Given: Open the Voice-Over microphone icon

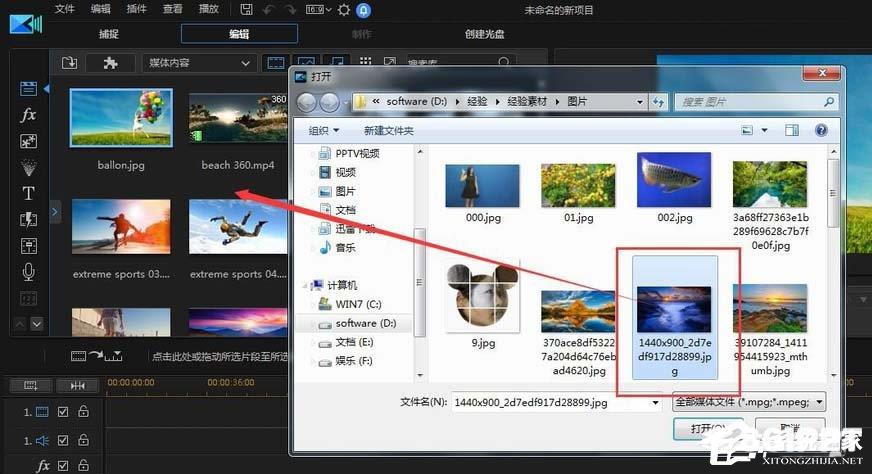Looking at the screenshot, I should click(x=28, y=271).
